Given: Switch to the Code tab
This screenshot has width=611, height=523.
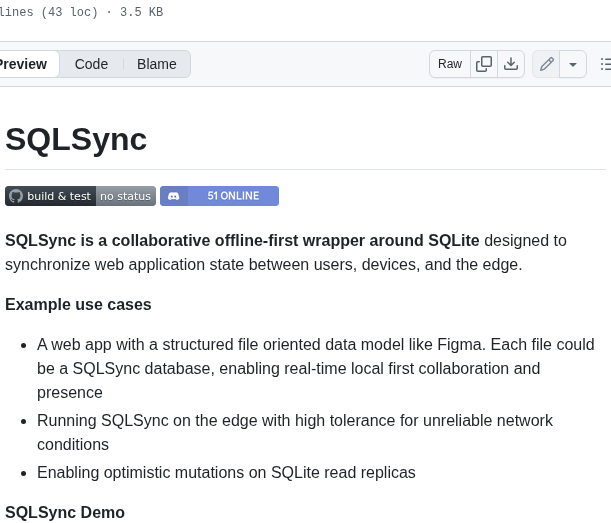Looking at the screenshot, I should coord(91,64).
